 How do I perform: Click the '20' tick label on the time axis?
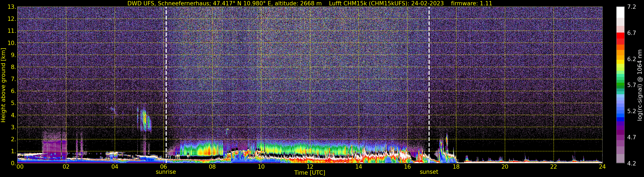505,167
